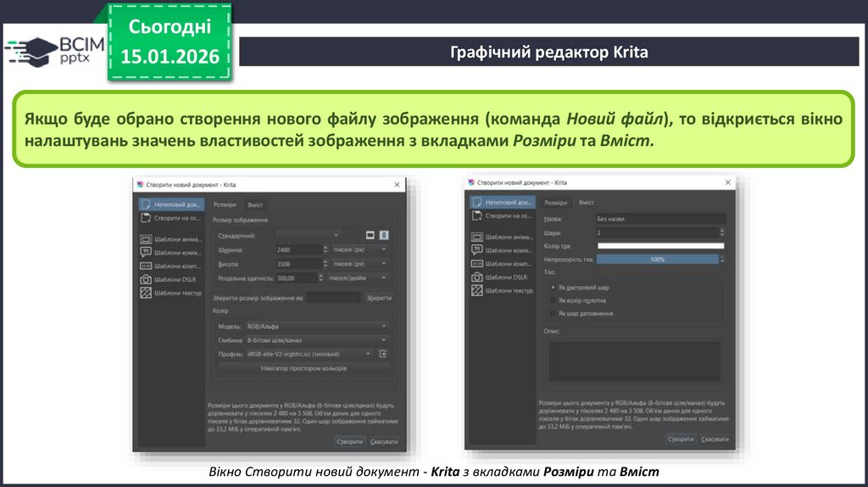Image resolution: width=868 pixels, height=487 pixels.
Task: Switch to Вміст tab in the dialog showing Ширина
Action: (255, 205)
